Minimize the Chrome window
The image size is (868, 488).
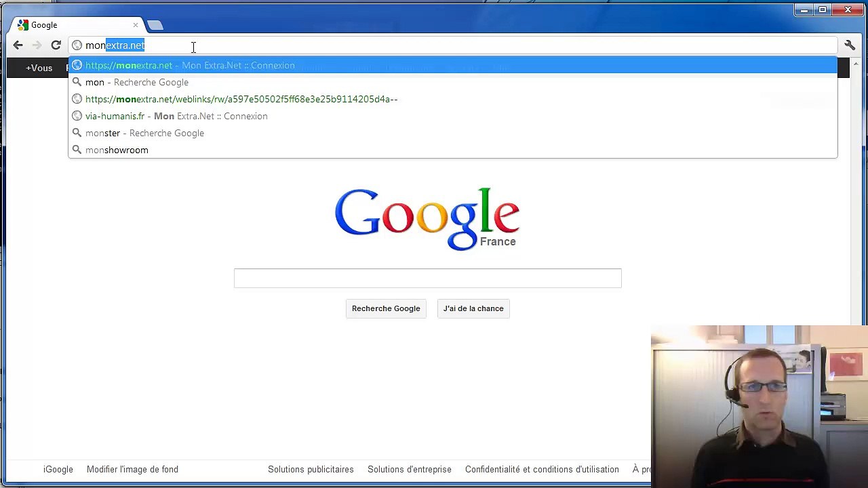(804, 10)
